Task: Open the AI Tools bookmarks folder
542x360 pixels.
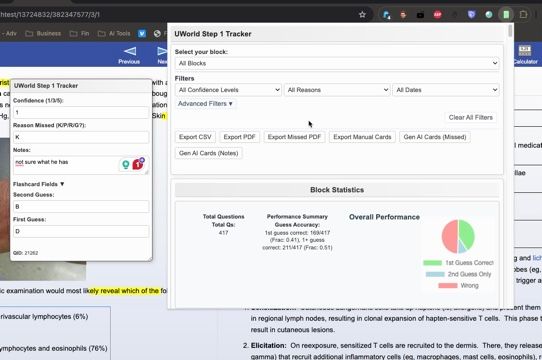Action: 114,34
